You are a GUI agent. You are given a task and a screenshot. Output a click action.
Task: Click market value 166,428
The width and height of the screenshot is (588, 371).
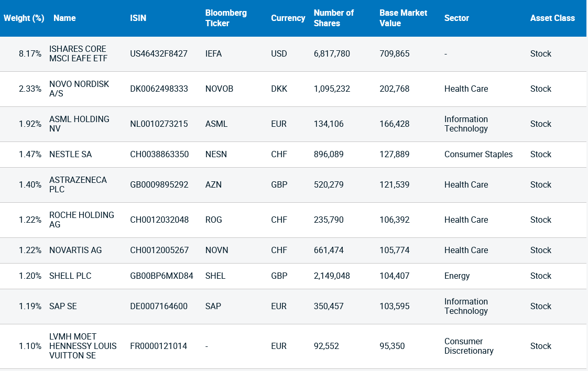pyautogui.click(x=395, y=124)
